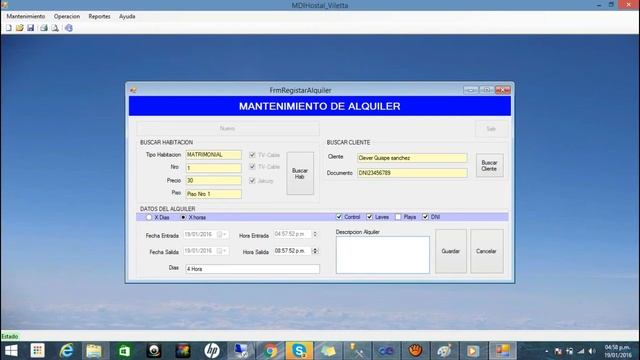The height and width of the screenshot is (360, 640).
Task: Click the Cancelar button
Action: pyautogui.click(x=487, y=251)
